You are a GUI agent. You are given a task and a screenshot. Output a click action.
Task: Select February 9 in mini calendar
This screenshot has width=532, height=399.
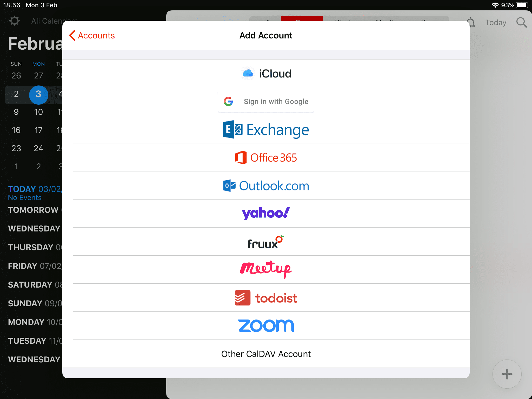[16, 112]
